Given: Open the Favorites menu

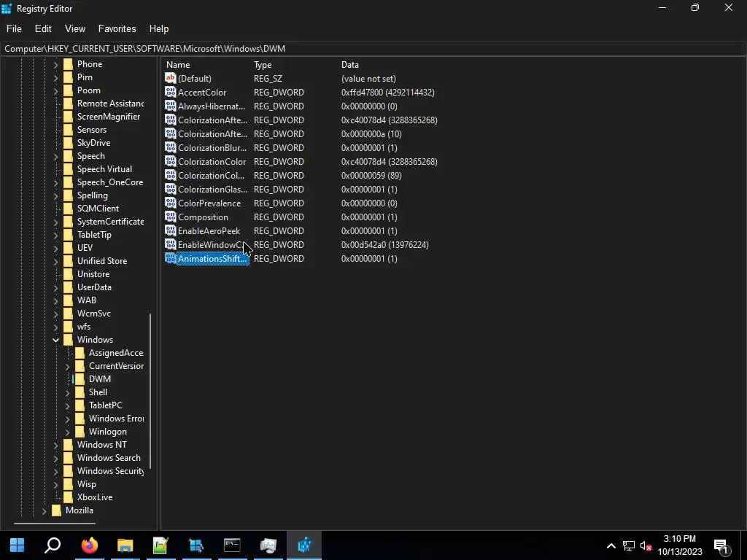Looking at the screenshot, I should click(117, 28).
